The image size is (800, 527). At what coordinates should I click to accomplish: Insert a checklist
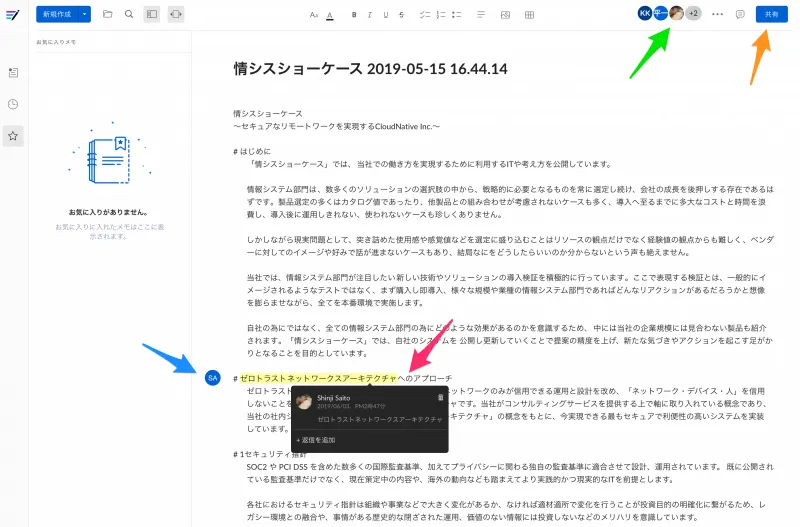pos(424,15)
